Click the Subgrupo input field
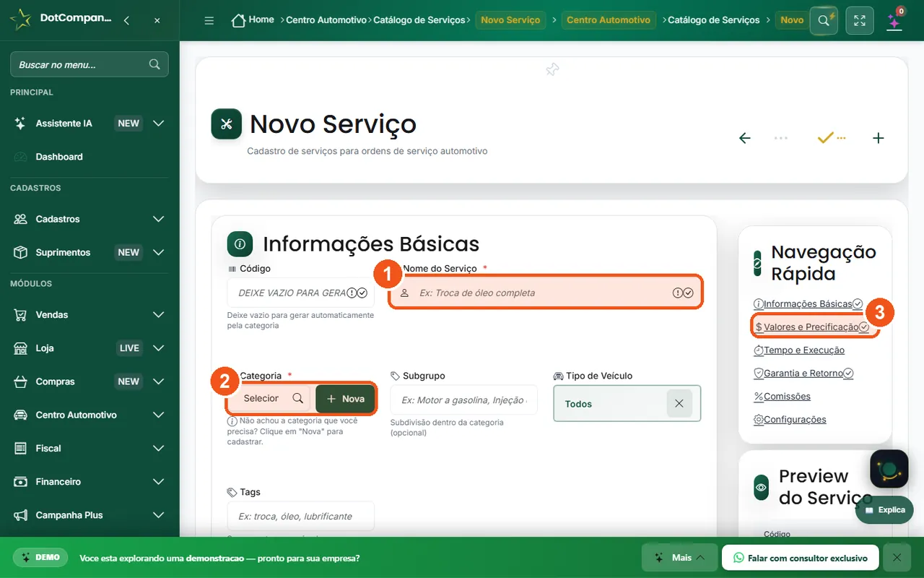The image size is (924, 578). pos(463,400)
